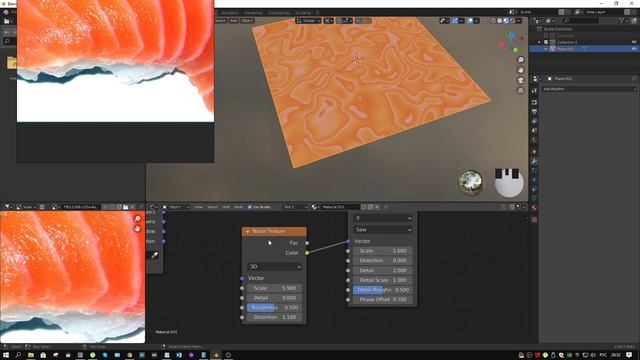
Task: Click the Material.001 name field in node editor
Action: click(340, 207)
